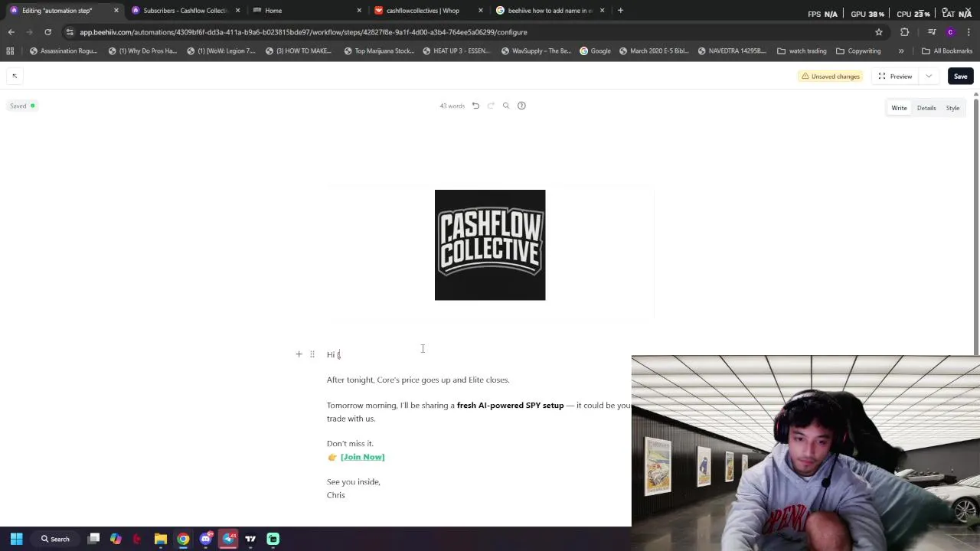This screenshot has height=551, width=980.
Task: Click the address bar URL
Action: pyautogui.click(x=303, y=32)
